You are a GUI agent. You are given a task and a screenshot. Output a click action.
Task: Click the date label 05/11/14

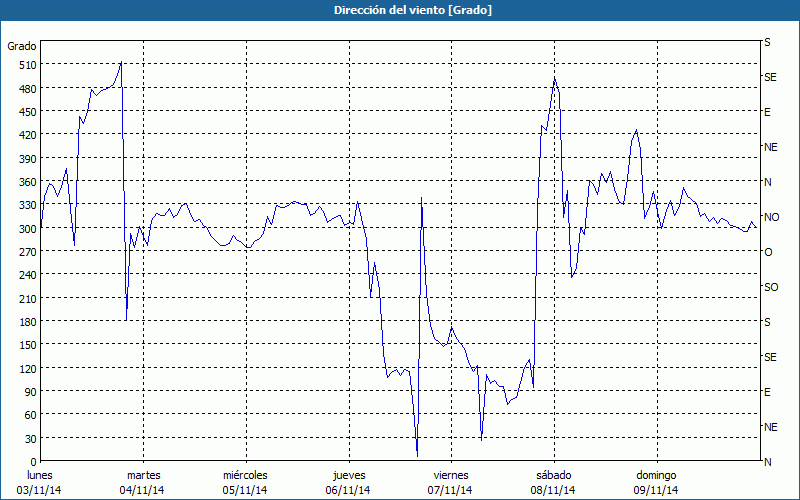245,490
